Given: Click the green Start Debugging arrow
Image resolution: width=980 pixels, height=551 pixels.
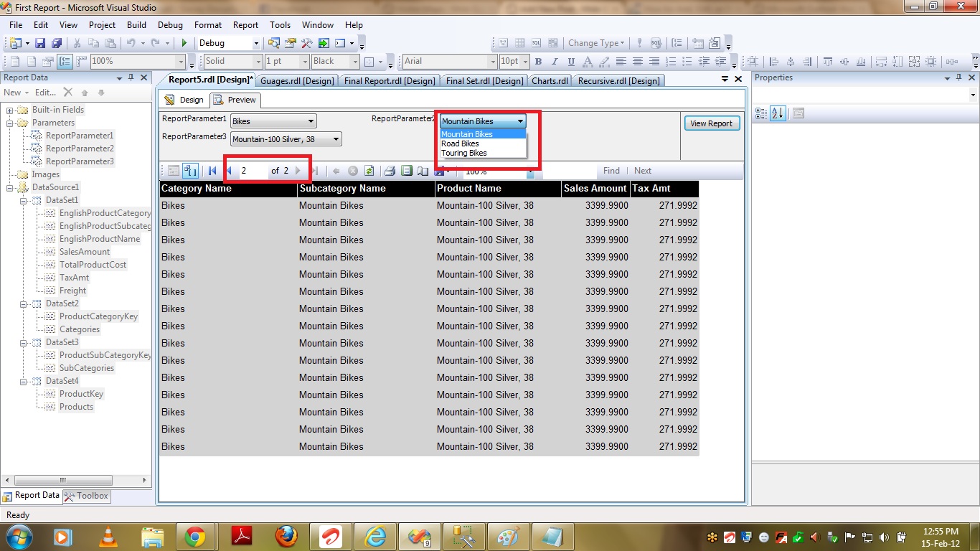Looking at the screenshot, I should click(184, 44).
